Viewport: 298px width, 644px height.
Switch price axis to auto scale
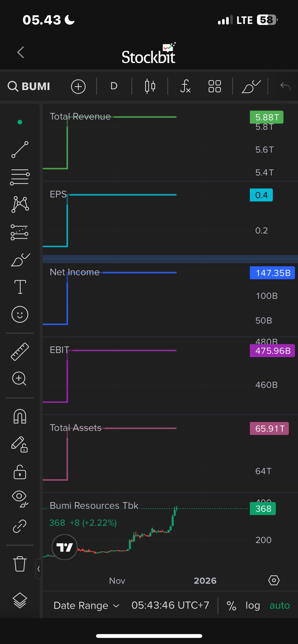279,605
